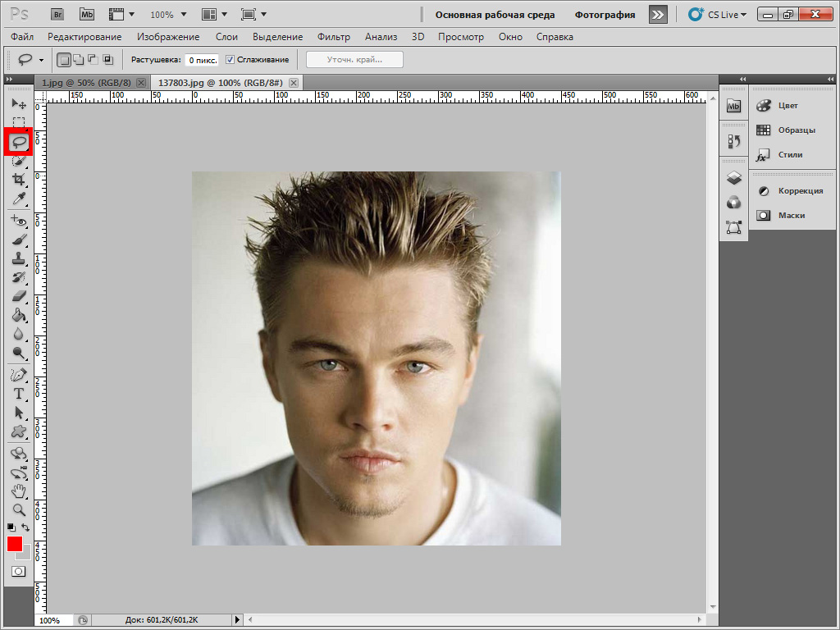Choose Add to selection mode

pyautogui.click(x=78, y=59)
